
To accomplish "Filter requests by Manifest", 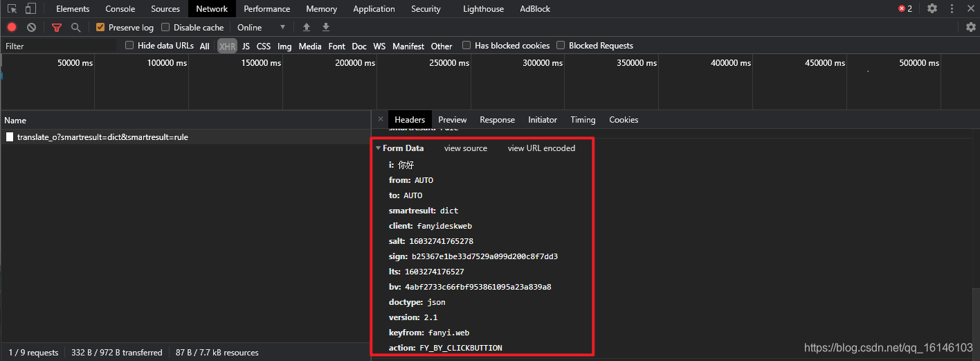I will [408, 46].
